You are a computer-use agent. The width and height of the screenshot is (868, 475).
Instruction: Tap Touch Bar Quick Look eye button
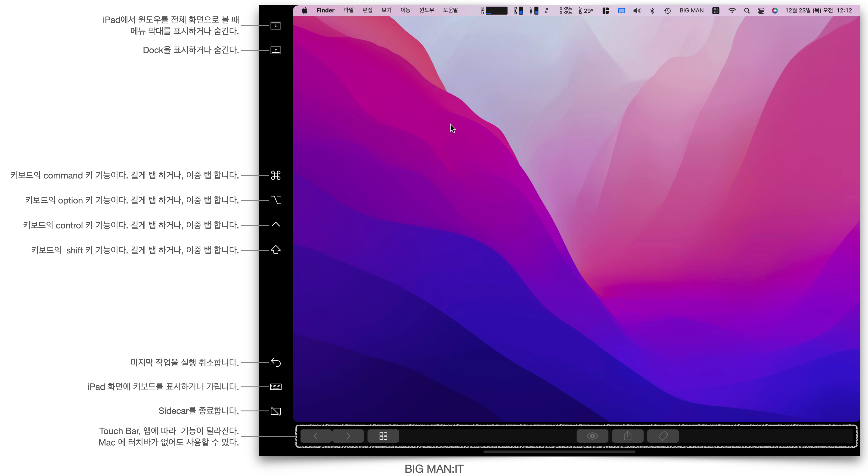592,436
